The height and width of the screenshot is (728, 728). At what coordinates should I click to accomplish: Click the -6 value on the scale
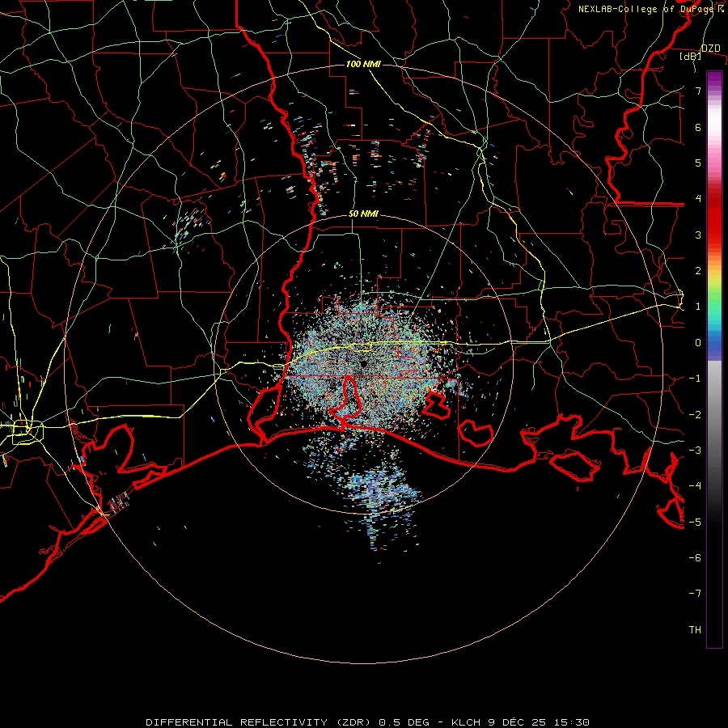pyautogui.click(x=695, y=558)
